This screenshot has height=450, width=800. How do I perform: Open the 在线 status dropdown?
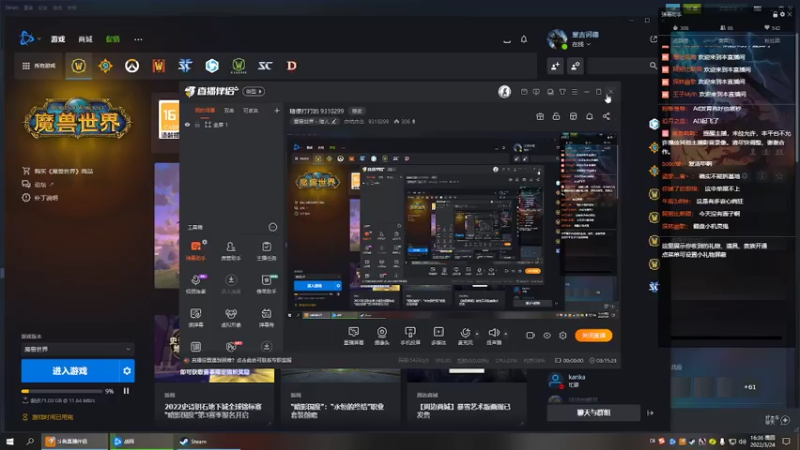tap(581, 44)
